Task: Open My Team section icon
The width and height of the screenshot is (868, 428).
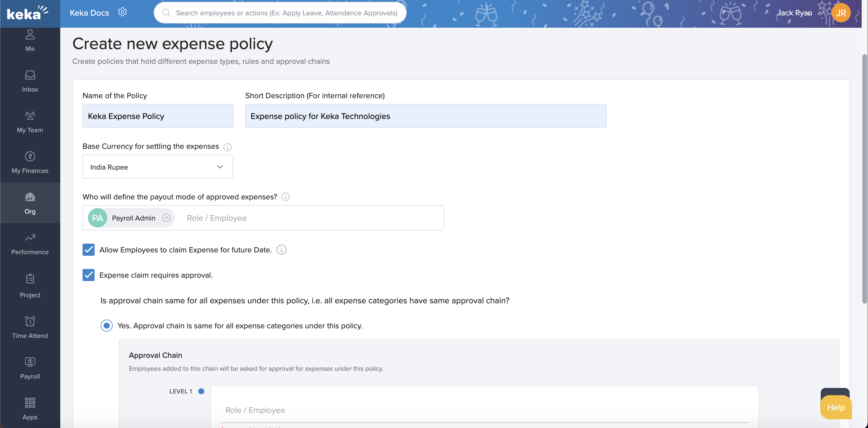Action: coord(30,115)
